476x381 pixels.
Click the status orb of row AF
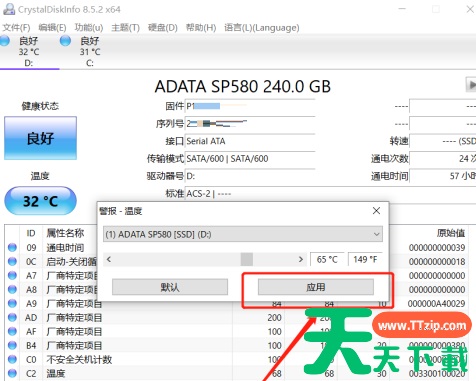[12, 331]
